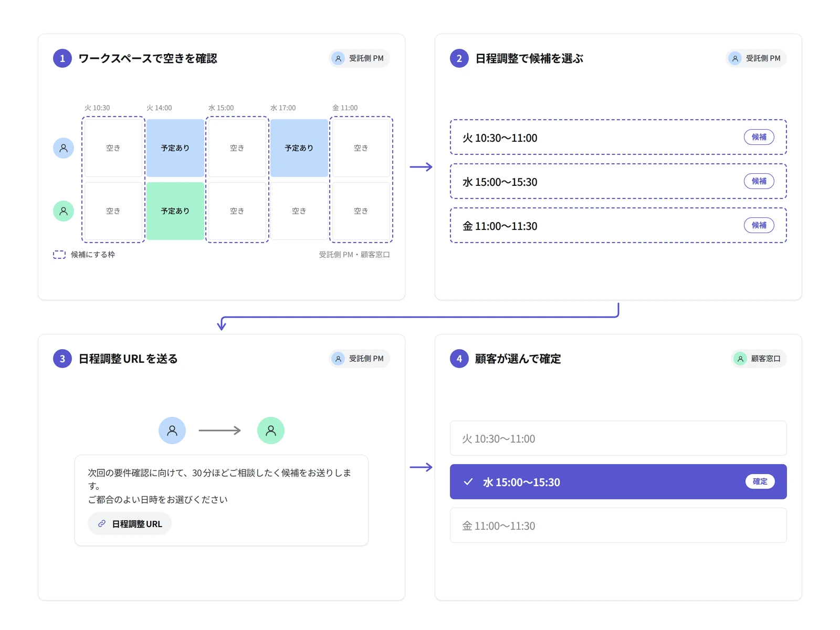Click the link icon in the 日程調整 URL chip
The height and width of the screenshot is (630, 840).
[102, 523]
